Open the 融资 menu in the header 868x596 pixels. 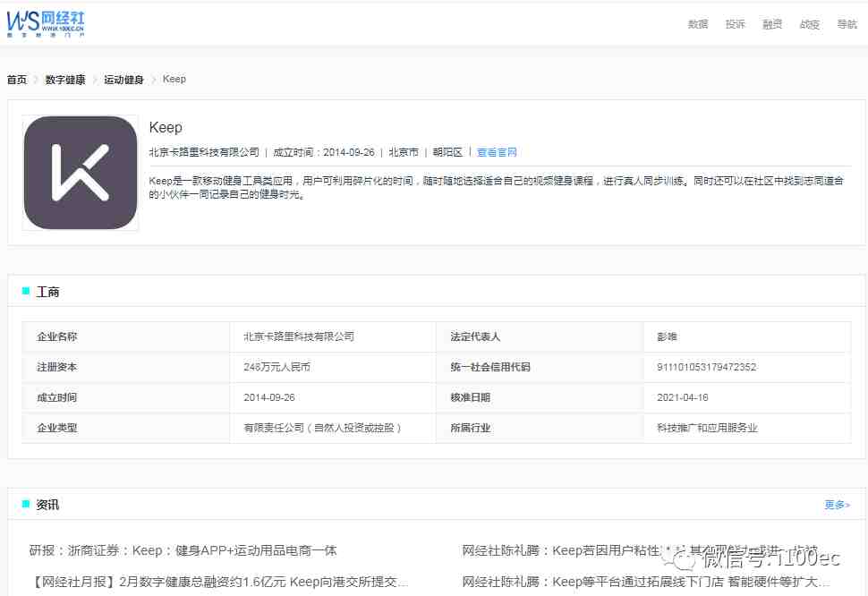[x=772, y=24]
